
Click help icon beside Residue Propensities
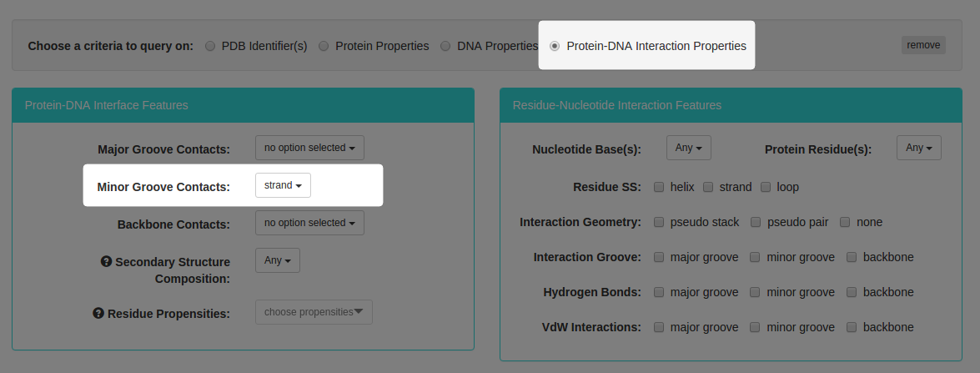click(x=98, y=313)
